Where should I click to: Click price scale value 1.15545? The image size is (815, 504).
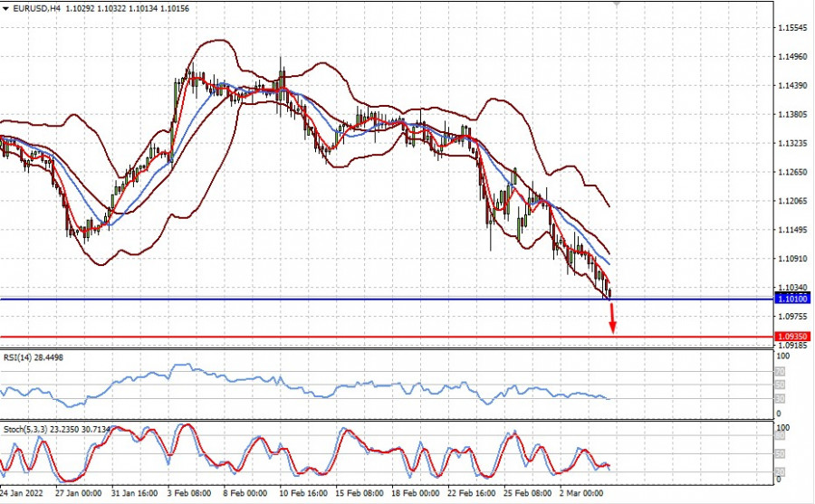(x=792, y=27)
